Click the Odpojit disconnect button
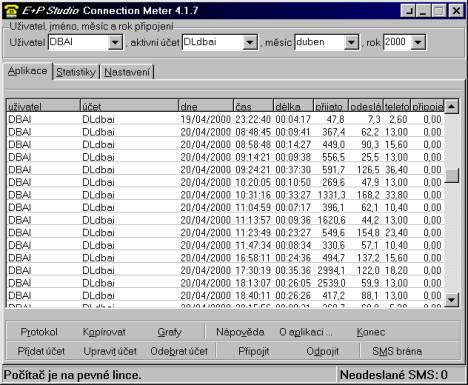This screenshot has height=385, width=468. [322, 351]
